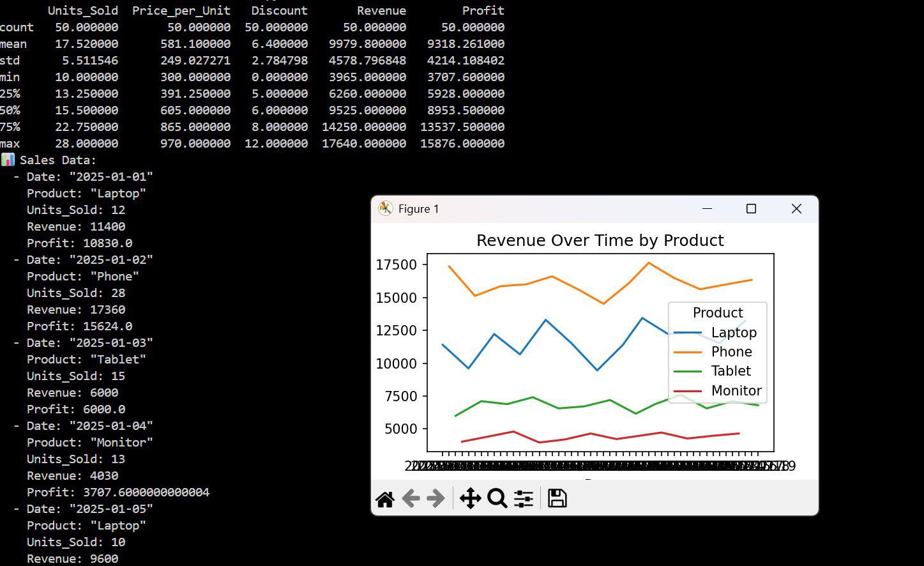Select the Pan axes tool
The width and height of the screenshot is (924, 566).
[470, 498]
